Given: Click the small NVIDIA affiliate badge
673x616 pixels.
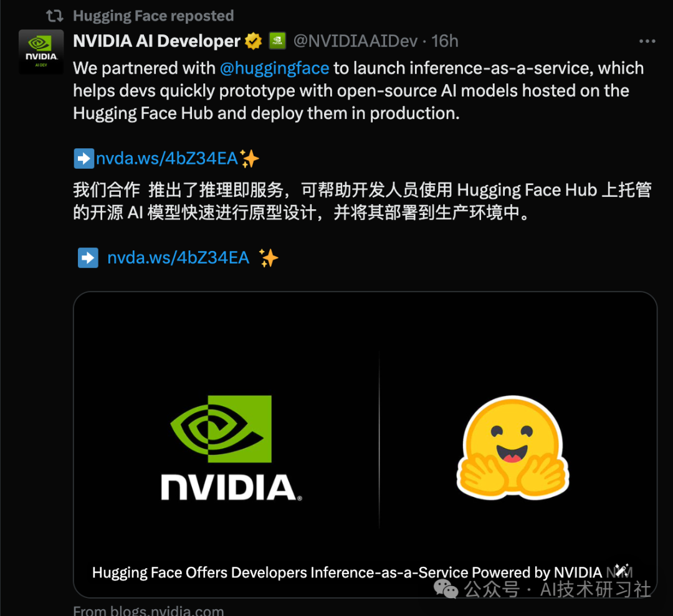Looking at the screenshot, I should (x=277, y=41).
